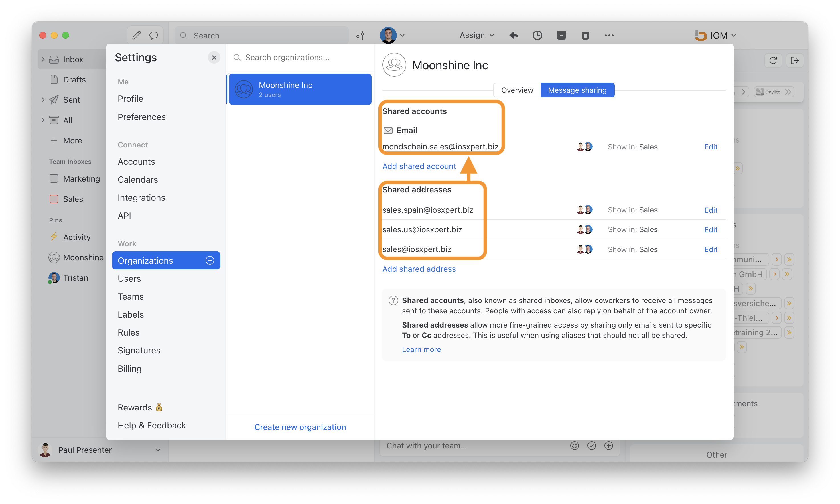Expand the All folder
The image size is (840, 504).
pos(43,120)
